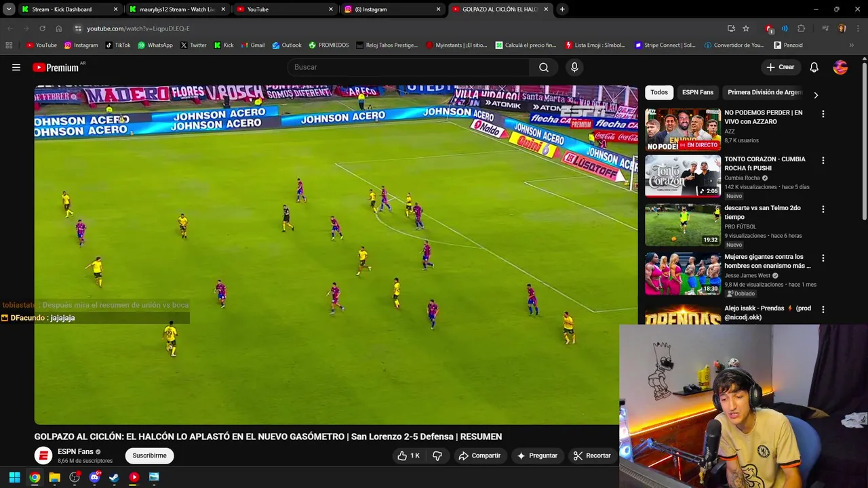Open NO PODEMOS PERDER live video thumbnail
The width and height of the screenshot is (868, 488).
682,129
